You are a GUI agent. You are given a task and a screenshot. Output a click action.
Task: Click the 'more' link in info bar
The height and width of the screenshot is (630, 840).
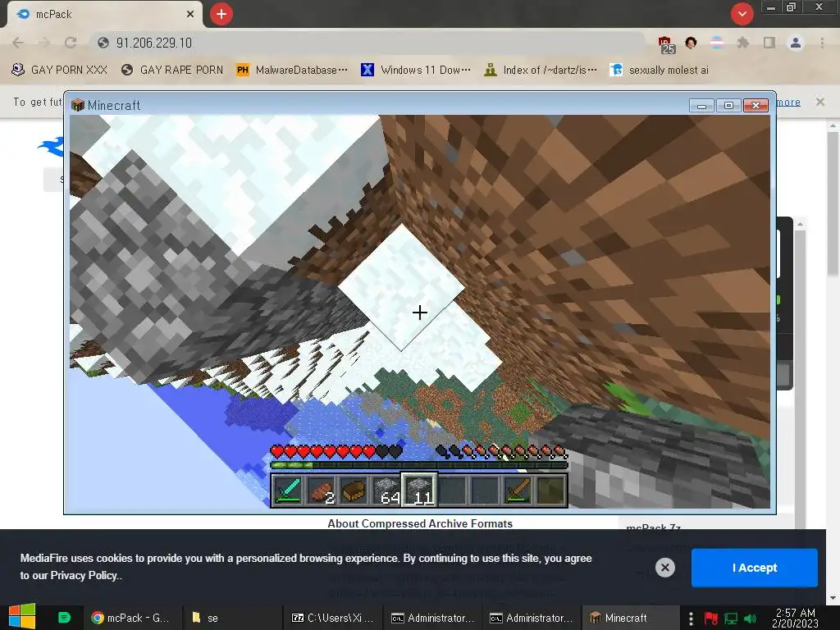point(788,102)
